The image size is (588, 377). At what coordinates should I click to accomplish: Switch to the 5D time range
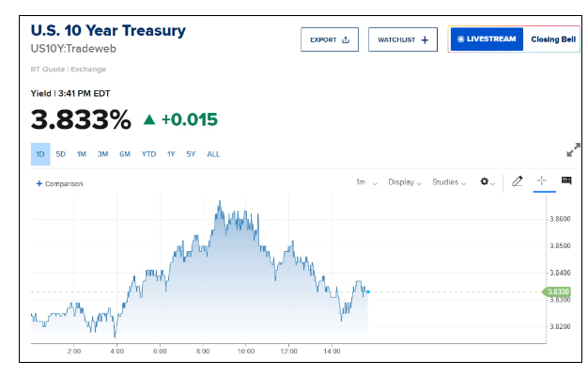coord(61,154)
